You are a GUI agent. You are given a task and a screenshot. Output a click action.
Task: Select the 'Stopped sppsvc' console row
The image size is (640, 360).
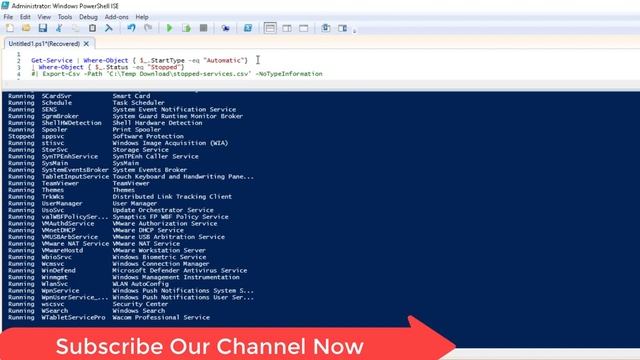(96, 136)
